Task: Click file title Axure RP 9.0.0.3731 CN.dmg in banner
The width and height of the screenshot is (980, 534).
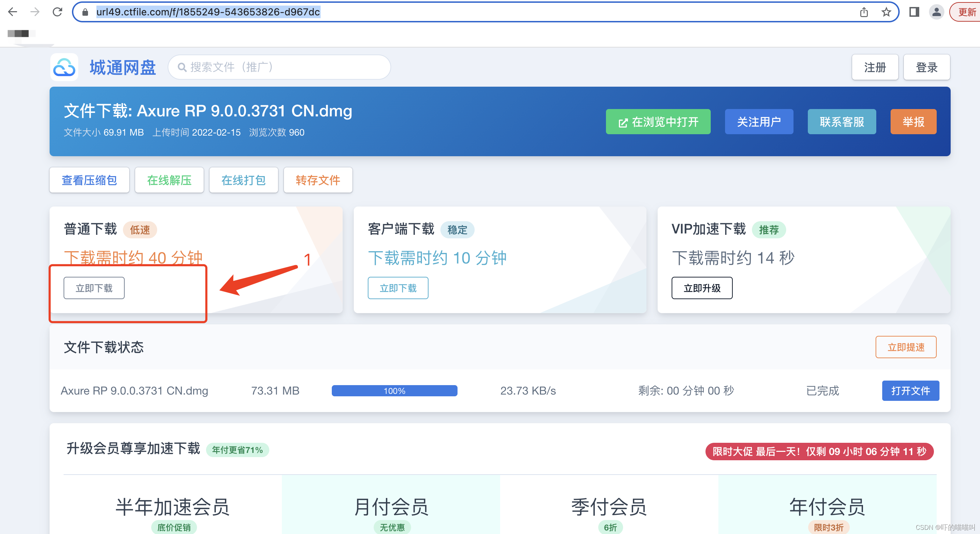Action: pyautogui.click(x=244, y=111)
